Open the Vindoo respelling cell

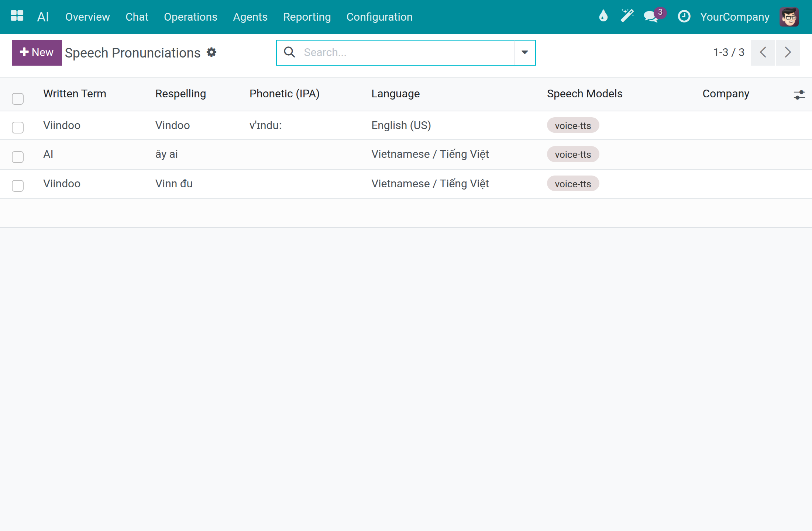(x=172, y=125)
